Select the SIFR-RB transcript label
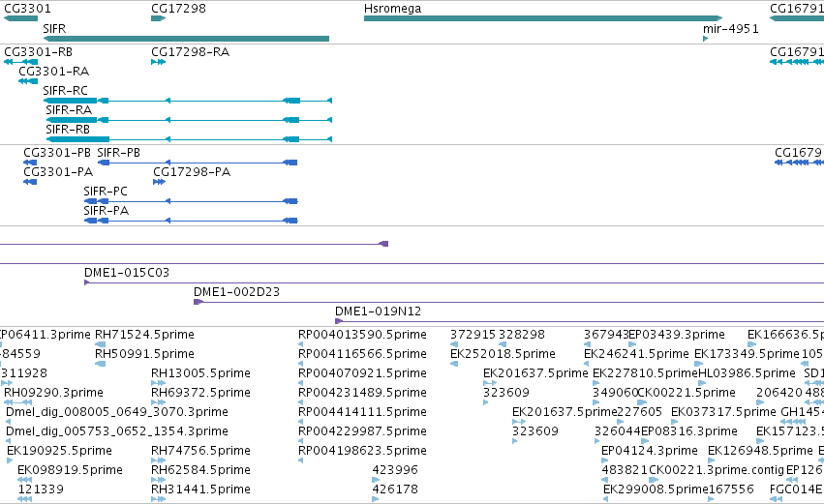 coord(68,130)
